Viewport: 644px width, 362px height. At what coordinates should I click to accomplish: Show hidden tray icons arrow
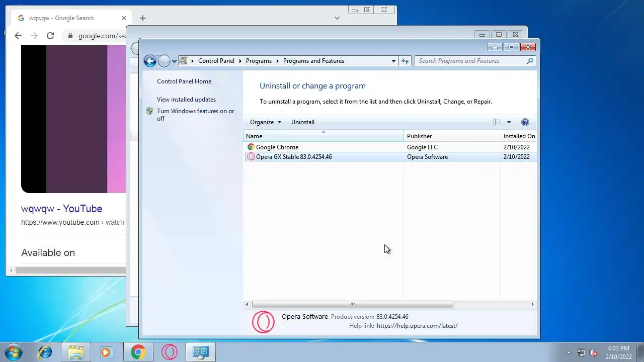[x=569, y=352]
